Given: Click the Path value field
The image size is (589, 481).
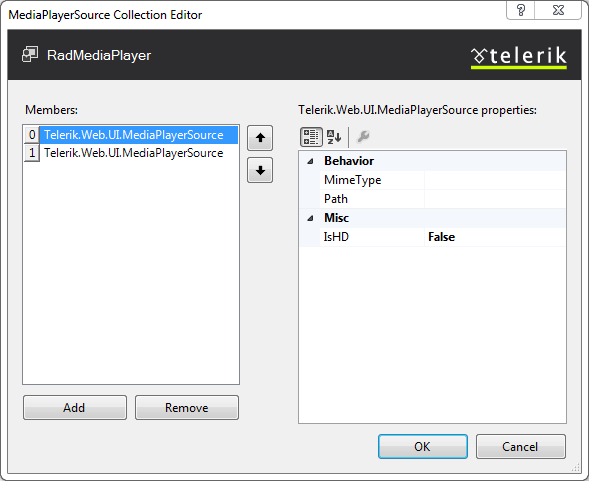Looking at the screenshot, I should point(495,199).
